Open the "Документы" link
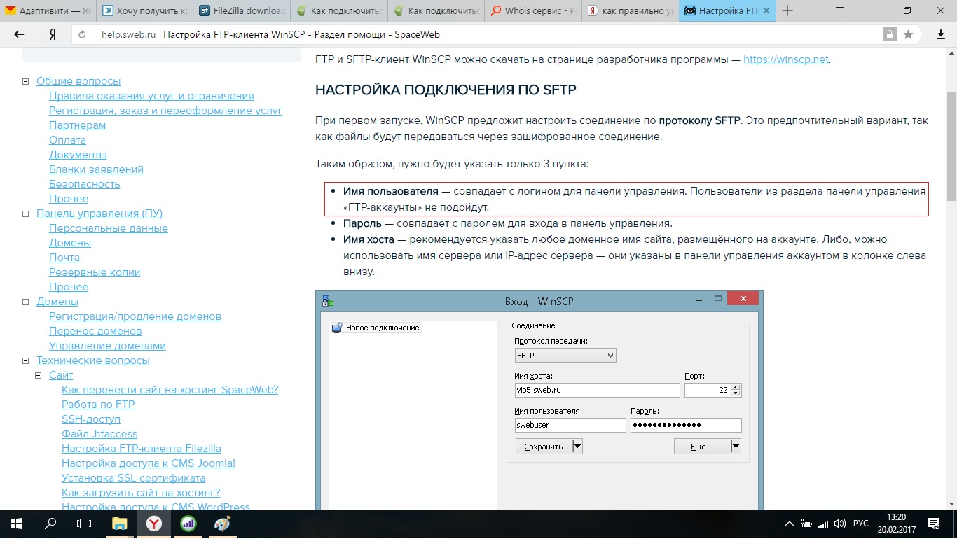The width and height of the screenshot is (957, 560). [x=78, y=155]
